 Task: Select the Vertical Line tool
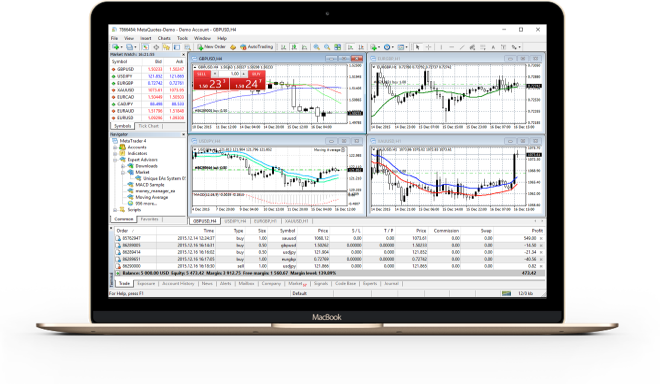point(441,47)
